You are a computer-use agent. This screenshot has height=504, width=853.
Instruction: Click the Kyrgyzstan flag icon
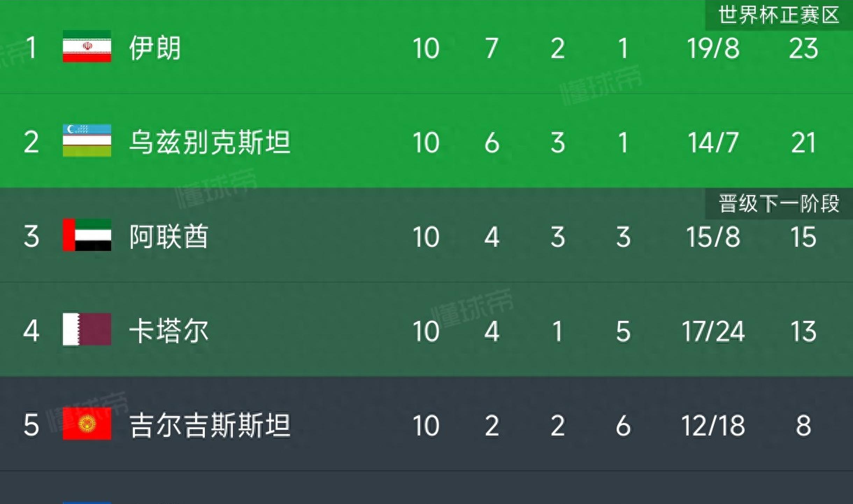87,424
